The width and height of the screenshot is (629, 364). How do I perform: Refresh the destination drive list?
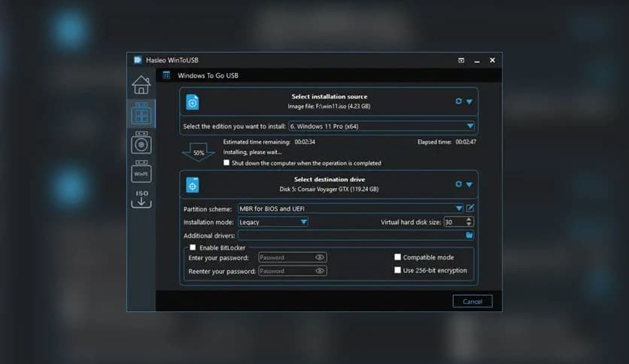pos(458,184)
